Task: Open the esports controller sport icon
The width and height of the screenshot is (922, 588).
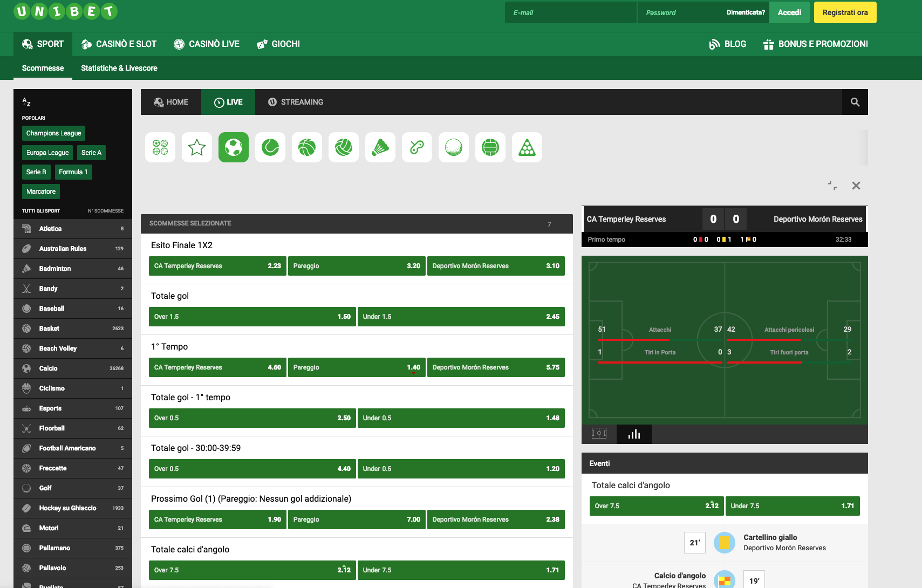Action: (x=416, y=147)
